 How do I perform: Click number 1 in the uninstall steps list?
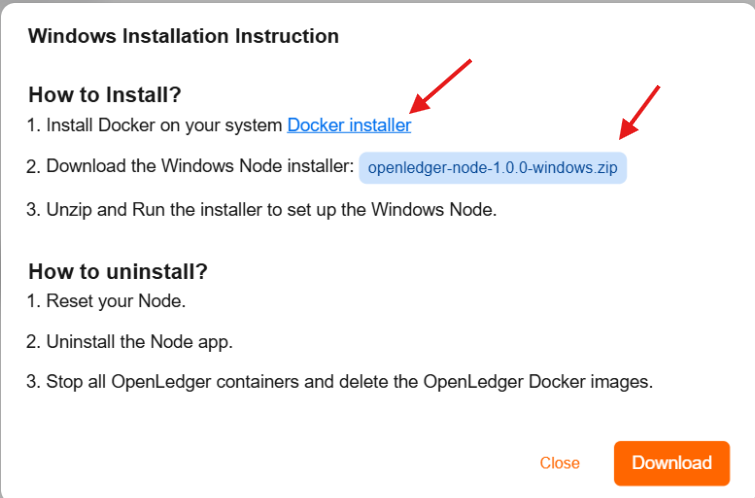pyautogui.click(x=33, y=301)
